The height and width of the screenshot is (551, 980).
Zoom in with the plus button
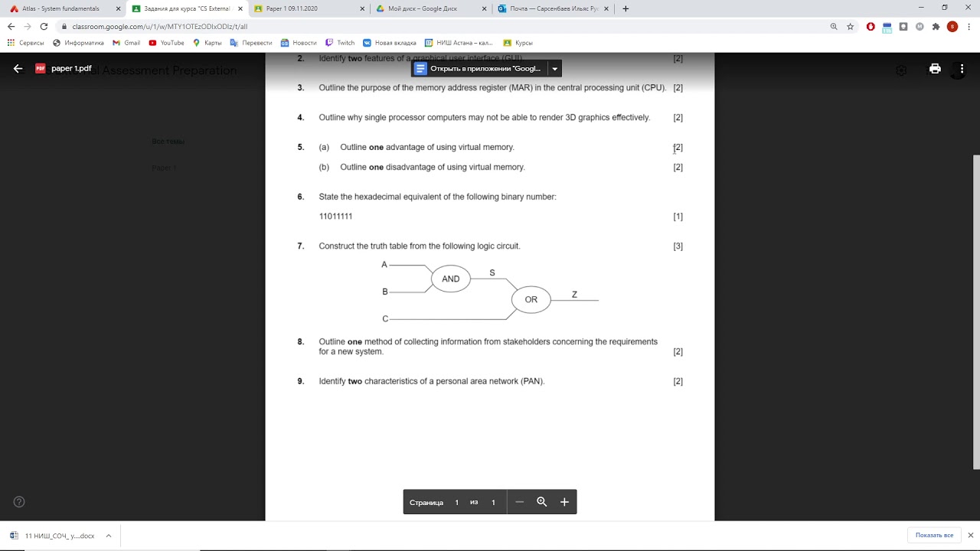coord(564,502)
